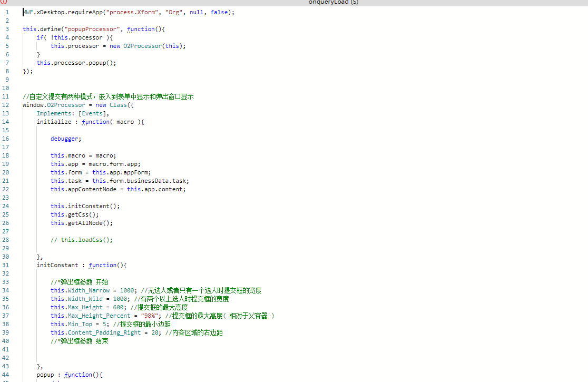
Task: Click gutter at line 14 initialize function
Action: click(7, 122)
